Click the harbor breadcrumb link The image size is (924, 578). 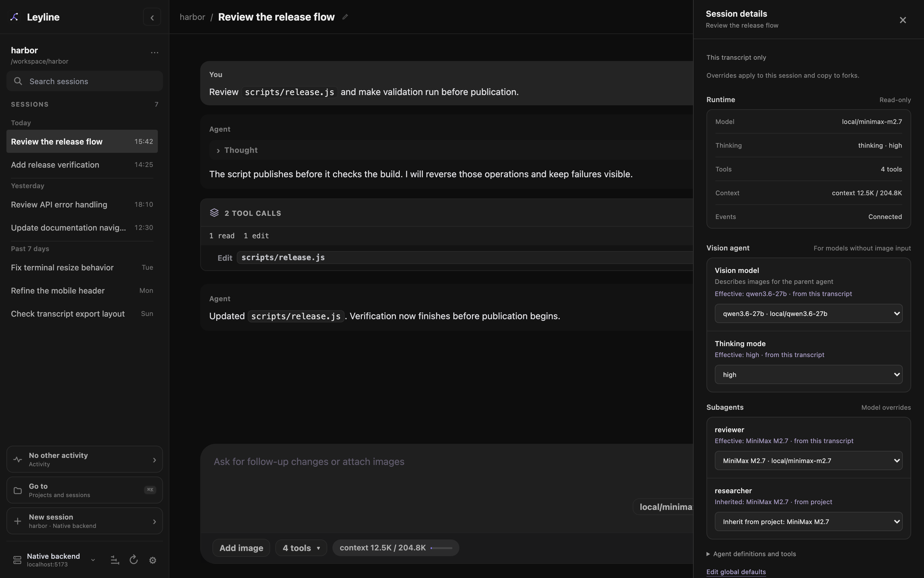pyautogui.click(x=193, y=17)
